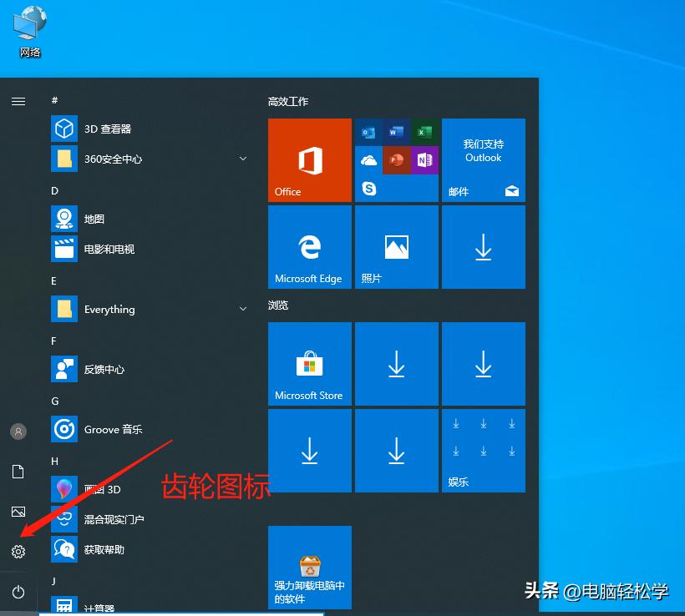Expand the Everything app entry
The height and width of the screenshot is (616, 685).
[242, 309]
